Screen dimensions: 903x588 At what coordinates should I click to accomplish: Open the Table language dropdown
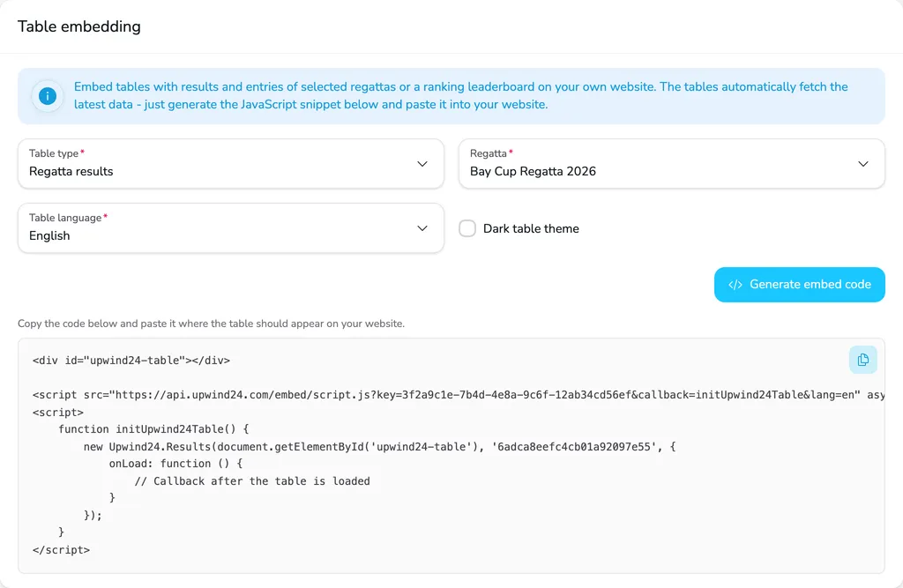(231, 228)
